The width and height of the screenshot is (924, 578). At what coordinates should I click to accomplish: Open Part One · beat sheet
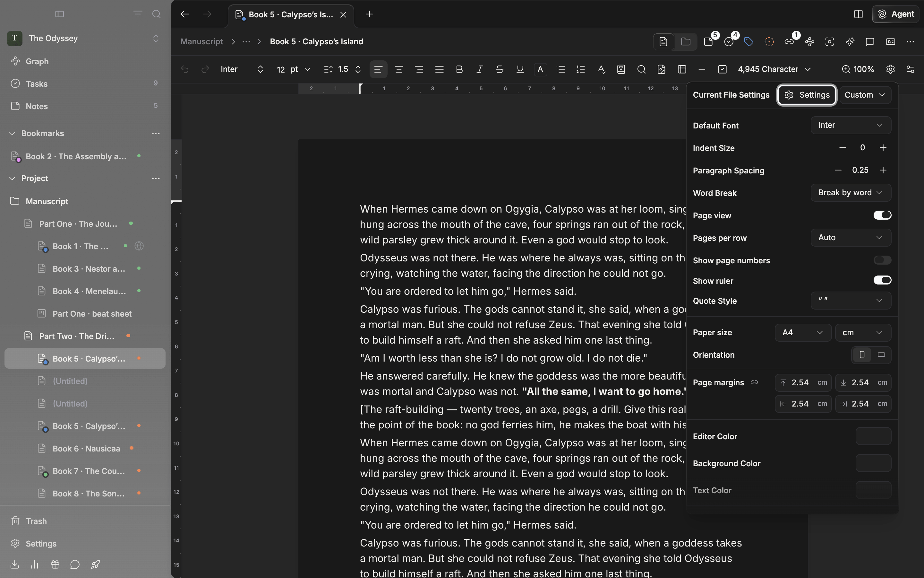[x=85, y=314]
